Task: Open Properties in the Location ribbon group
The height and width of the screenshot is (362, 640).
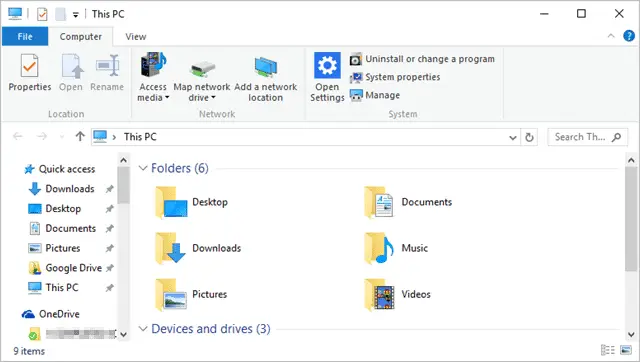Action: (x=29, y=73)
